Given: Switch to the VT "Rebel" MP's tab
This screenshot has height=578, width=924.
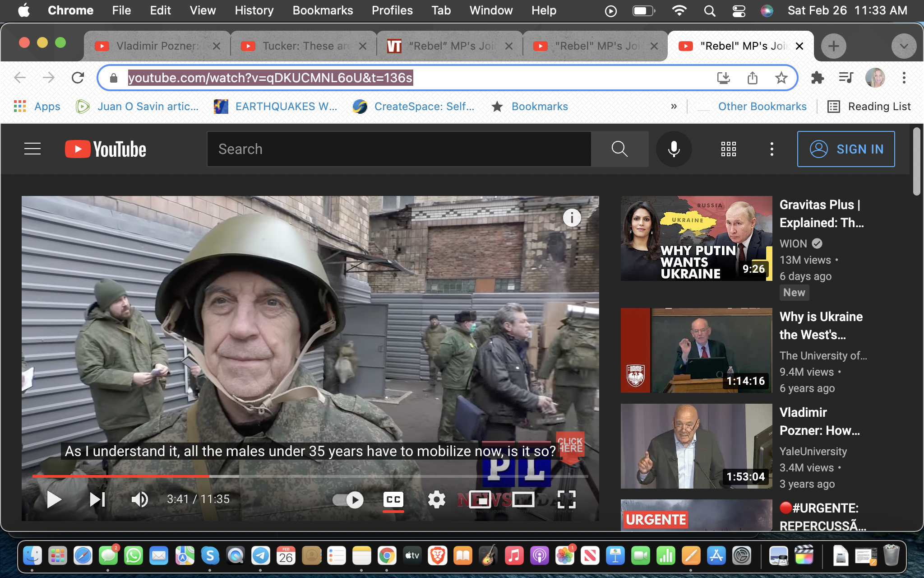Looking at the screenshot, I should click(449, 46).
